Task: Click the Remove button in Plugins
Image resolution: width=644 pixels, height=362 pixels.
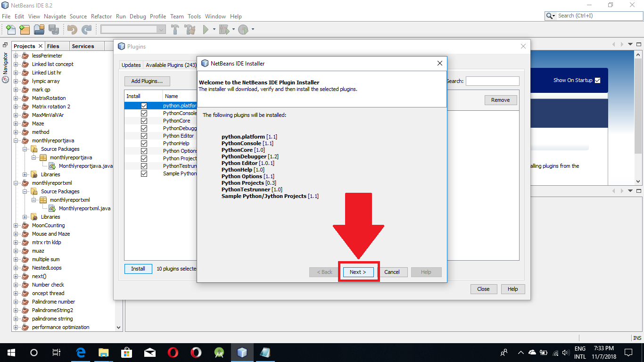Action: click(501, 100)
